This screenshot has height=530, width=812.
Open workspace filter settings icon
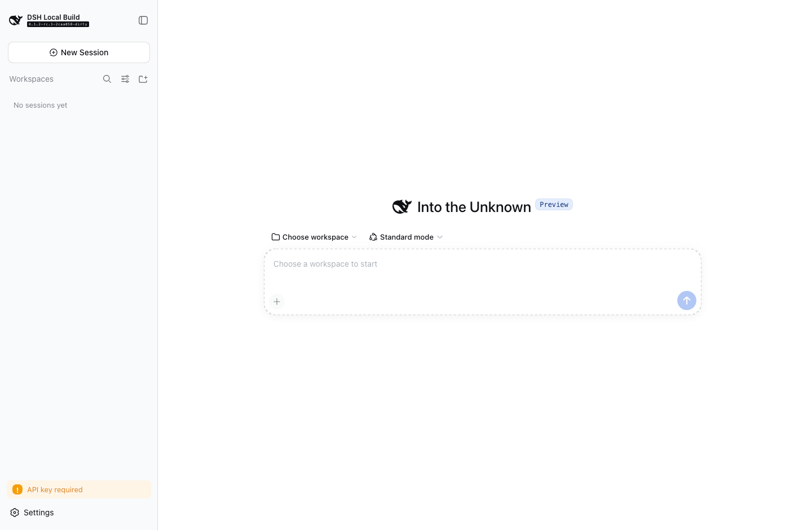[125, 79]
